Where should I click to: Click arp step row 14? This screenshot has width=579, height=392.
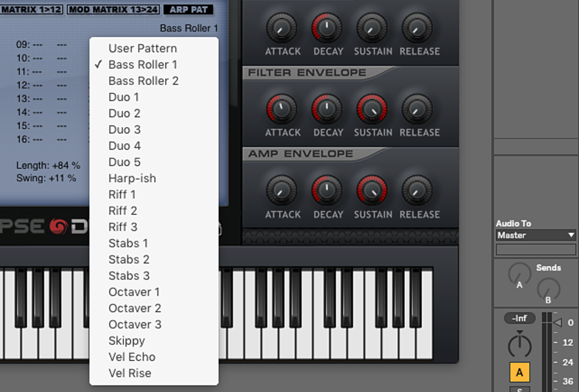[42, 112]
